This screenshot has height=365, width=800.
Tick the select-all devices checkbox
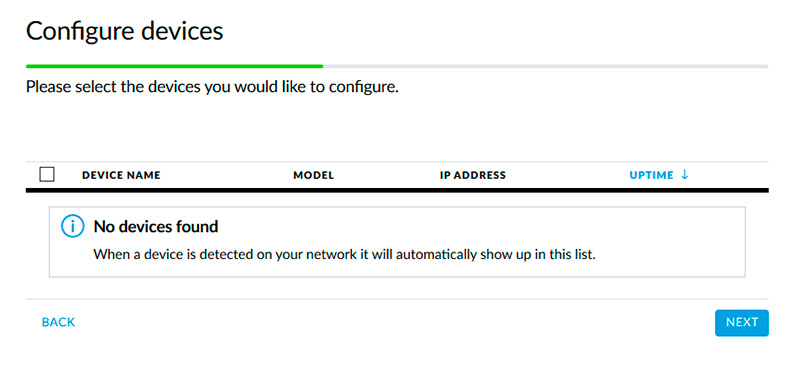pyautogui.click(x=47, y=175)
